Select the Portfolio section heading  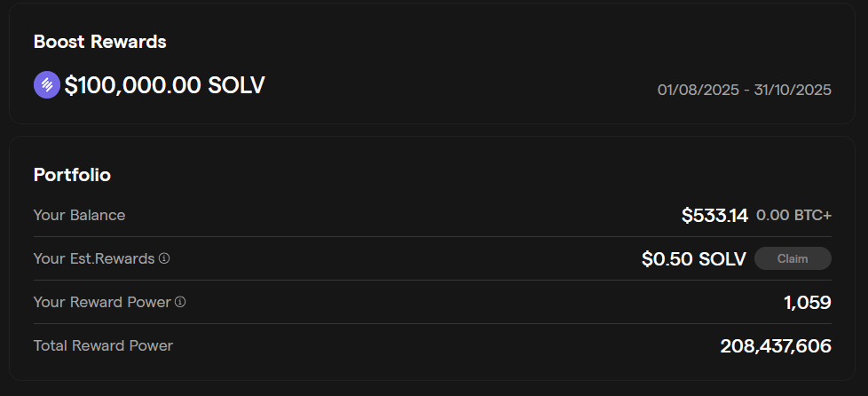(x=72, y=175)
